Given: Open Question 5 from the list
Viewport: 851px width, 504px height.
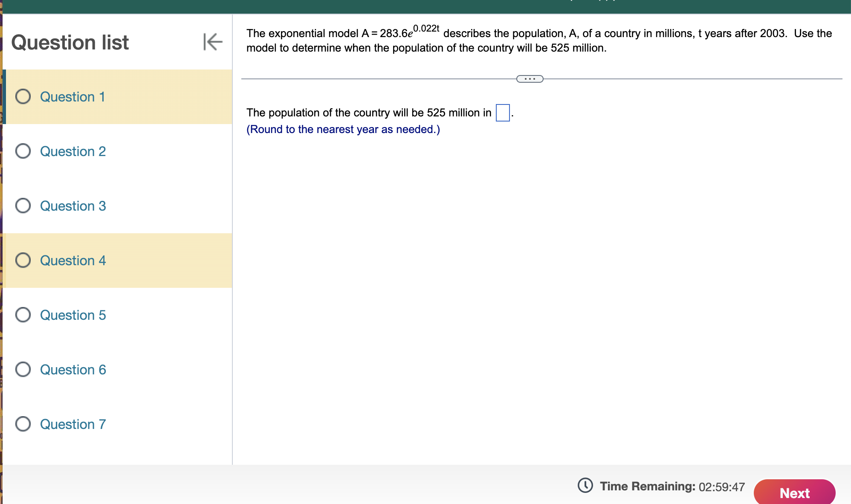Looking at the screenshot, I should [x=72, y=315].
